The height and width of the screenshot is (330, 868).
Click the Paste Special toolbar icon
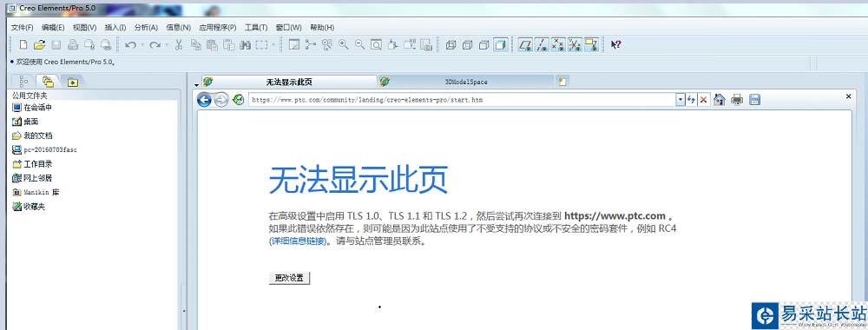tap(228, 45)
